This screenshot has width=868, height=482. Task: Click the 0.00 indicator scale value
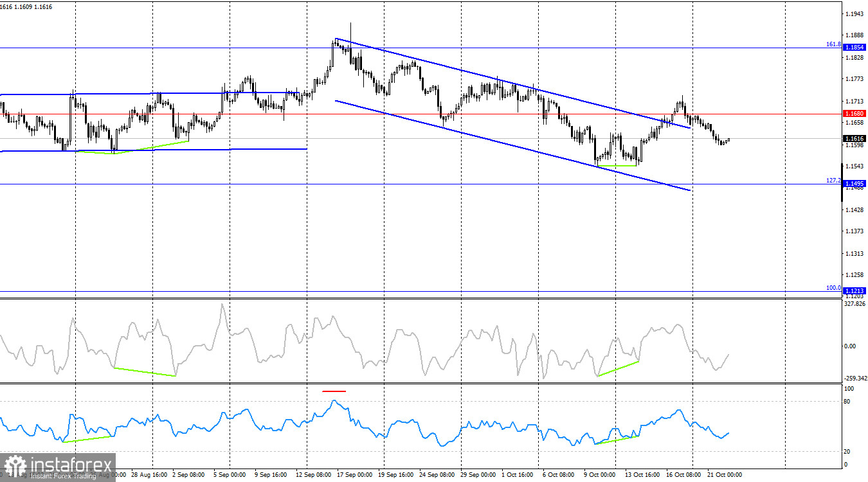point(850,346)
